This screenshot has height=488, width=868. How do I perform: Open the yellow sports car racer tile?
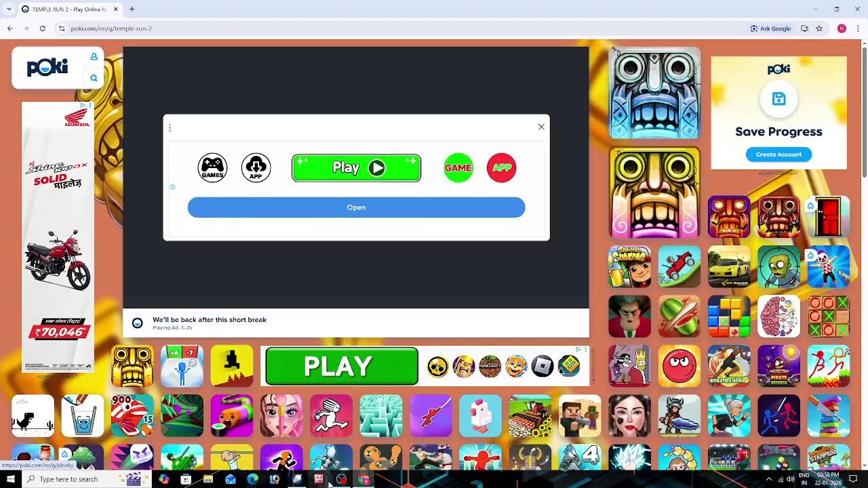(x=729, y=266)
